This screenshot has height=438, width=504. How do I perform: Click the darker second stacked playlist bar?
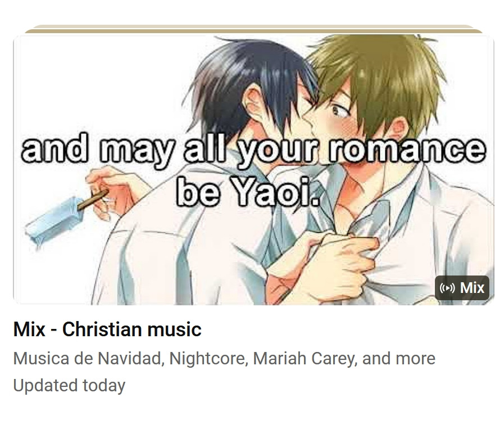click(253, 31)
